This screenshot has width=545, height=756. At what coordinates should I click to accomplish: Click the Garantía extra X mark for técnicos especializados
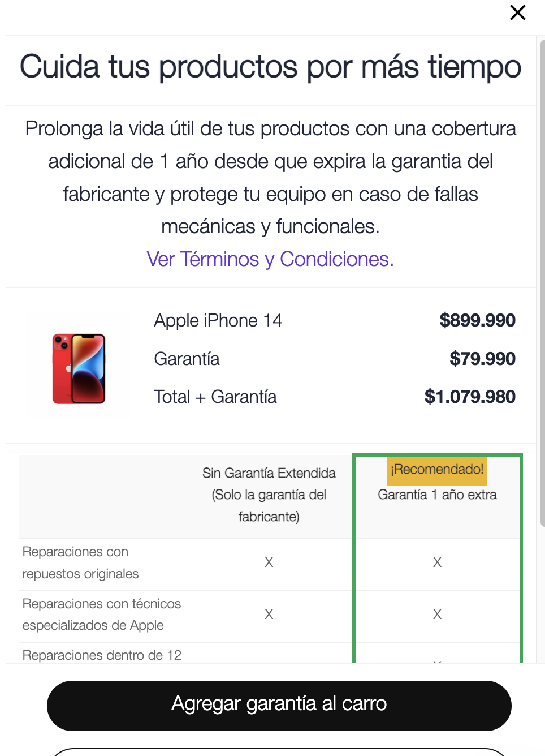(437, 615)
